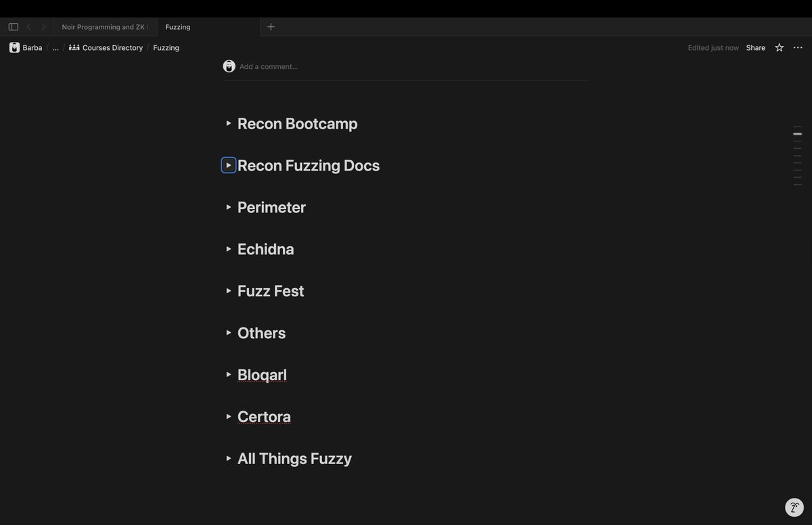
Task: Expand the Echidna toggle arrow
Action: click(x=229, y=249)
